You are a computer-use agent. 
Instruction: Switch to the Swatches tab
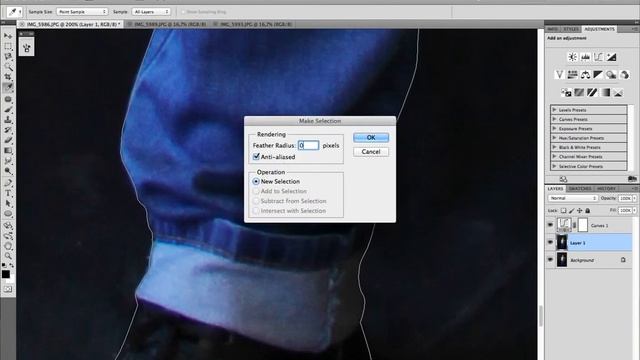click(580, 189)
